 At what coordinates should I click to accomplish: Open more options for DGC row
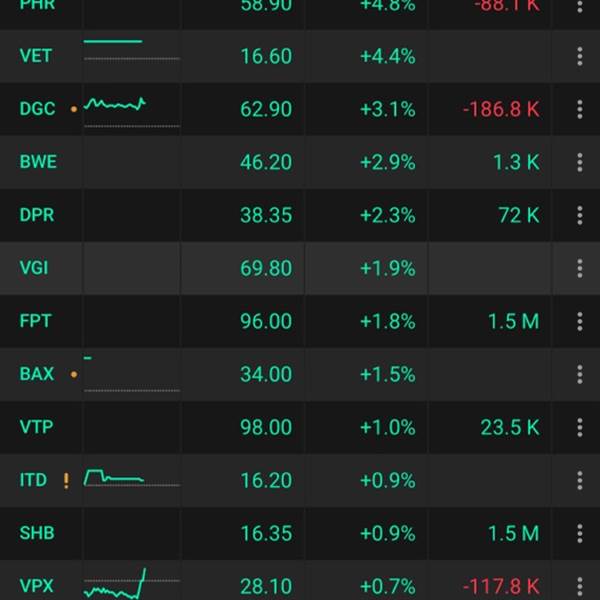tap(580, 109)
